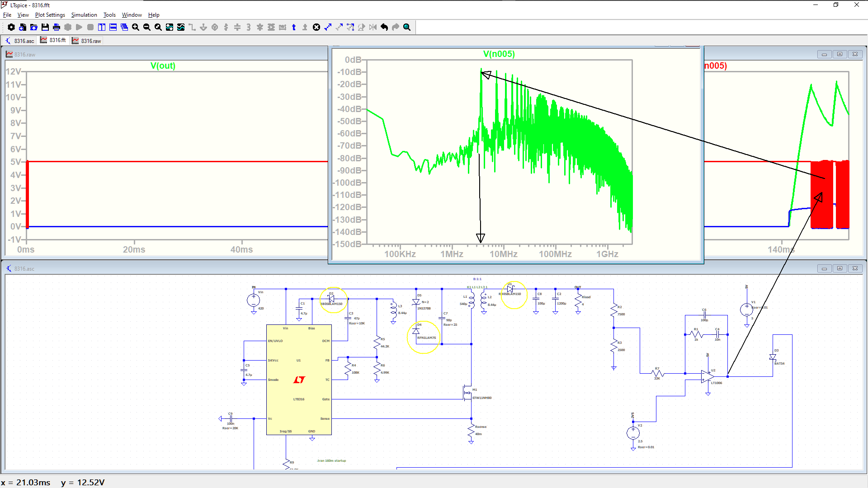Open the Window menu
868x488 pixels.
(132, 15)
